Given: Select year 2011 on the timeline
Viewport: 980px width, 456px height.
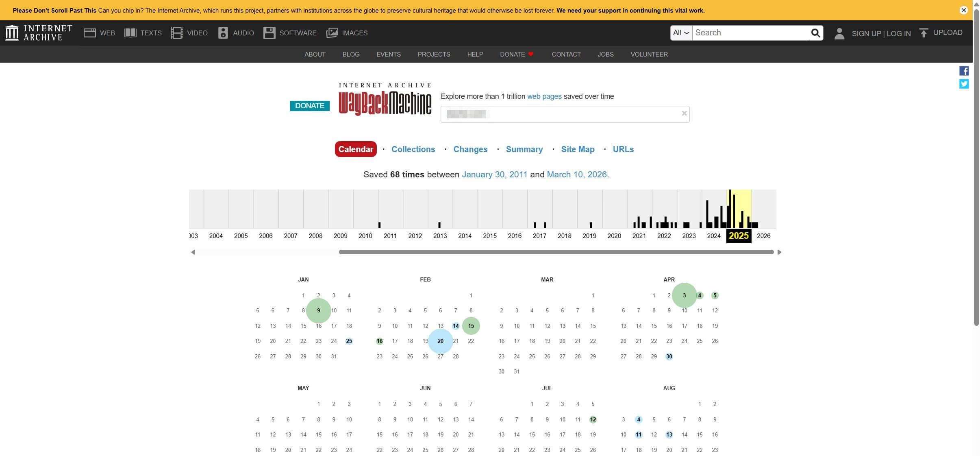Looking at the screenshot, I should (x=390, y=236).
